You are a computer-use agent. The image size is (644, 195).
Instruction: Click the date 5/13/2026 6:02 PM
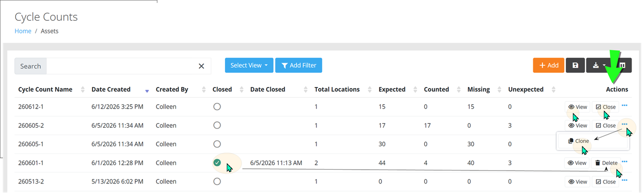coord(117,182)
